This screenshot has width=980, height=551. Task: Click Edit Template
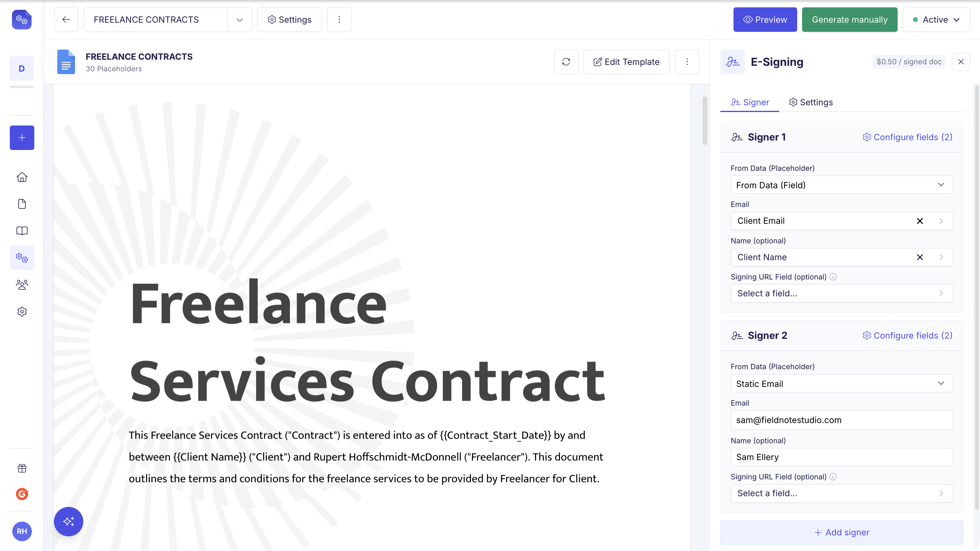tap(627, 62)
